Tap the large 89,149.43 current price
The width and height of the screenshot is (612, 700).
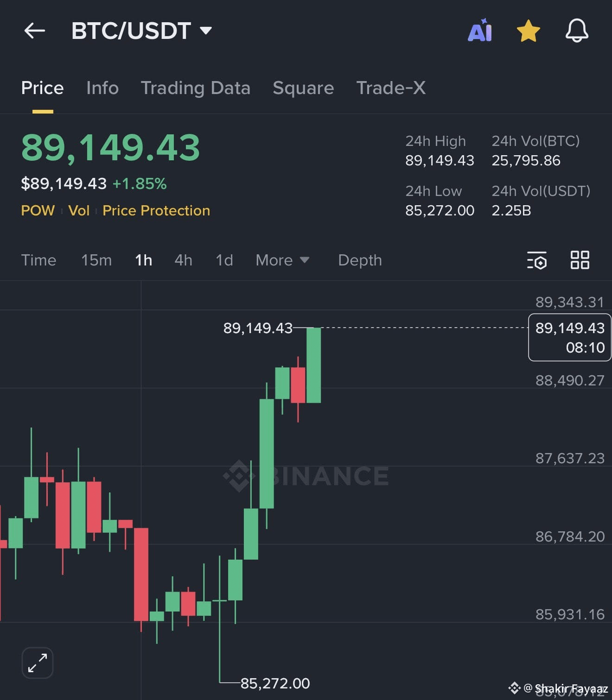(x=111, y=148)
